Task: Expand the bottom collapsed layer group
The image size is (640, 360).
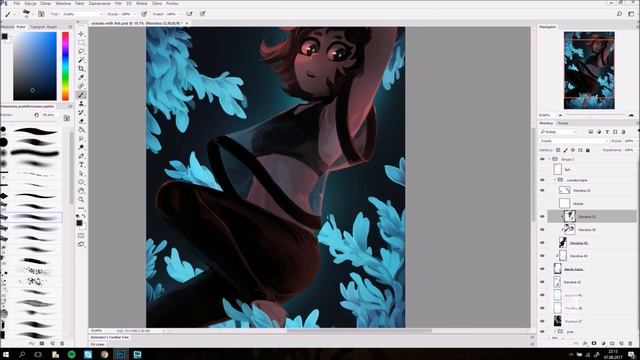Action: click(555, 331)
